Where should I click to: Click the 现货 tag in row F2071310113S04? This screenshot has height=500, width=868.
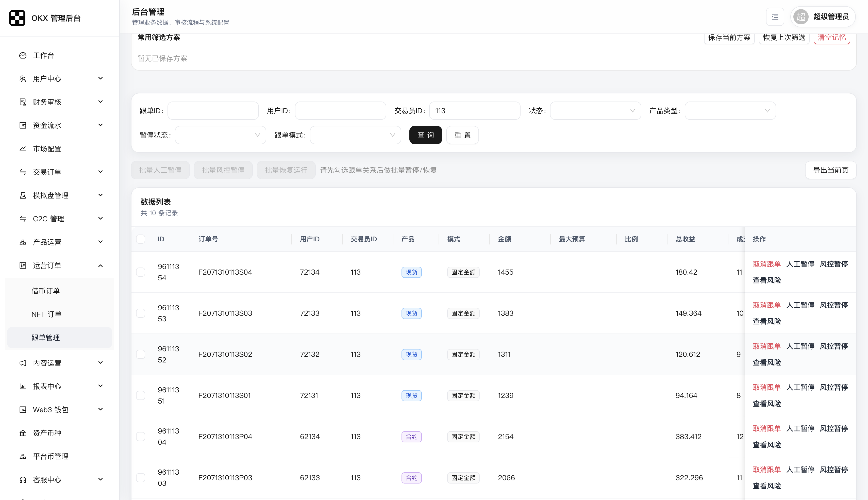(411, 272)
